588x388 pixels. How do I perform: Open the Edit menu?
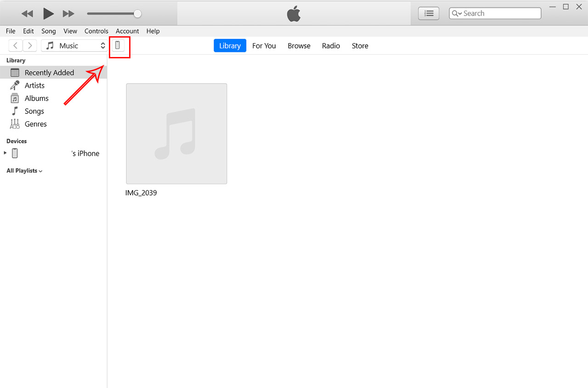(28, 31)
